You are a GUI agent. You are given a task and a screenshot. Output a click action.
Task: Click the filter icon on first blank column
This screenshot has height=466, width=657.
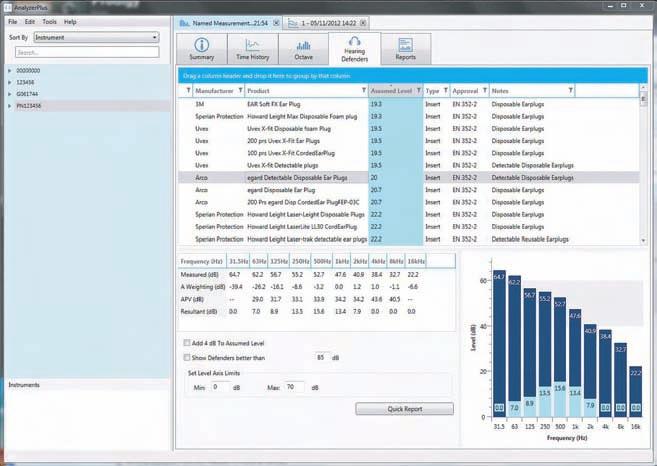pos(188,91)
